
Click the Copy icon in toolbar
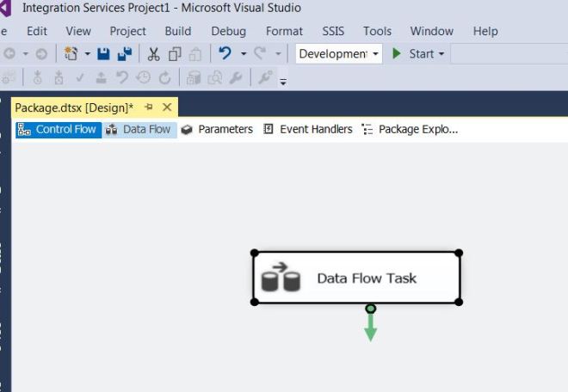175,54
